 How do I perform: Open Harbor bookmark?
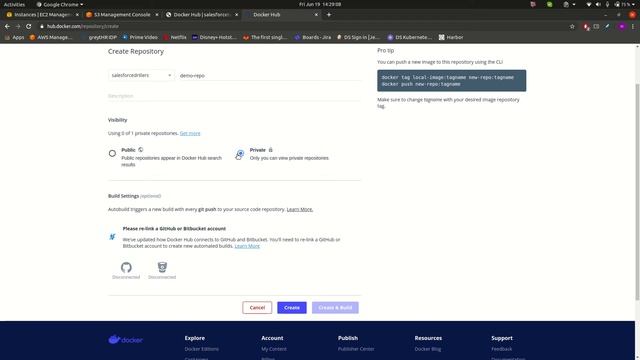pyautogui.click(x=451, y=37)
